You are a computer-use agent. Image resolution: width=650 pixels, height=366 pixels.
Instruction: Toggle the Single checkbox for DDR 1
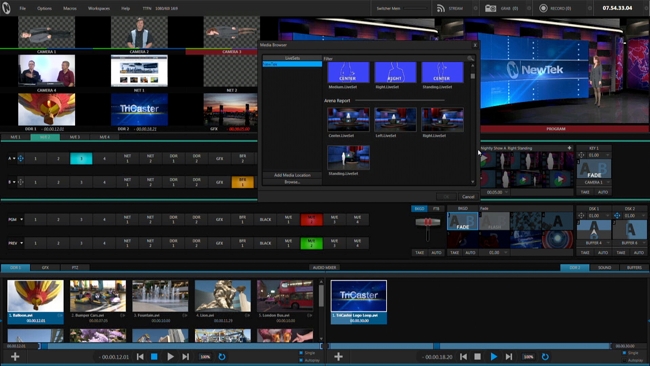[301, 353]
